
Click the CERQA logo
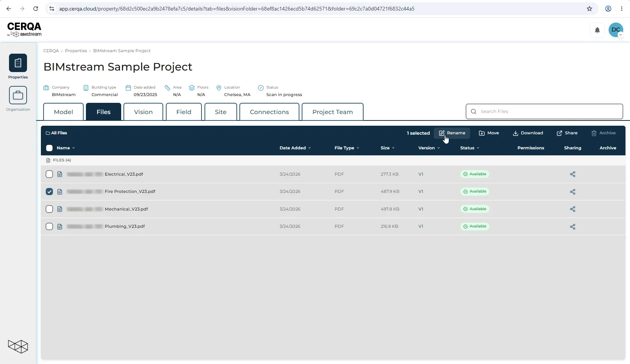[x=24, y=29]
